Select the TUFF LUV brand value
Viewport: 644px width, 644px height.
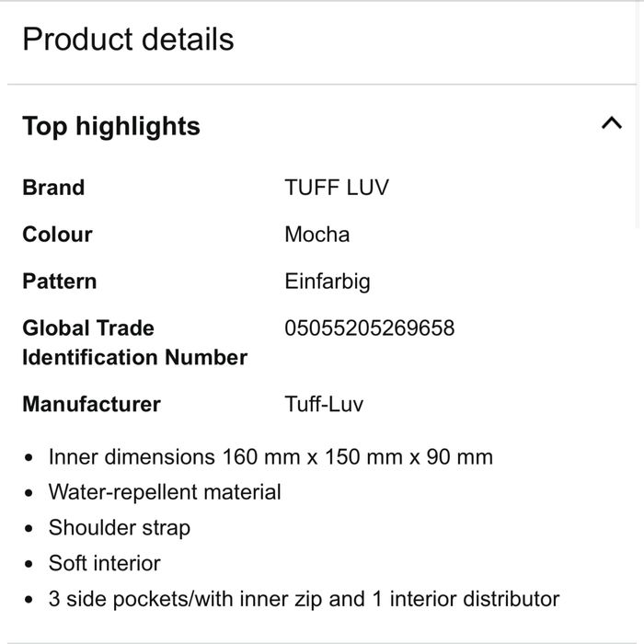click(x=337, y=188)
